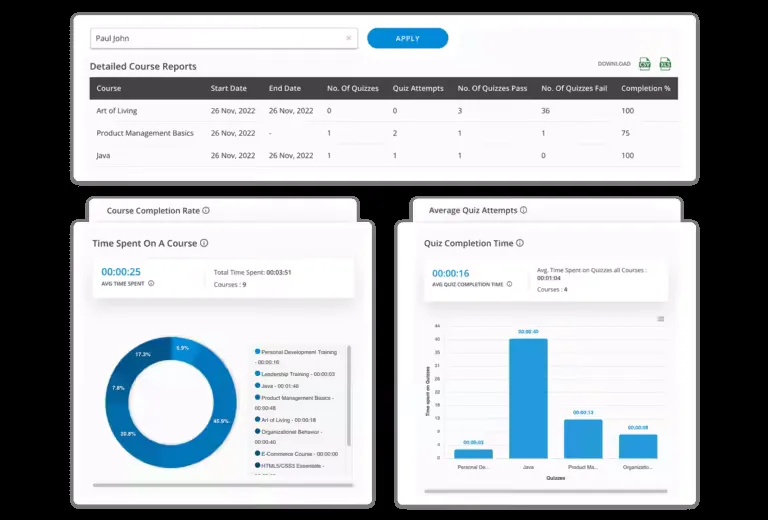Screen dimensions: 768x520
Task: Click the Personal De... bar in quiz chart
Action: pos(473,454)
